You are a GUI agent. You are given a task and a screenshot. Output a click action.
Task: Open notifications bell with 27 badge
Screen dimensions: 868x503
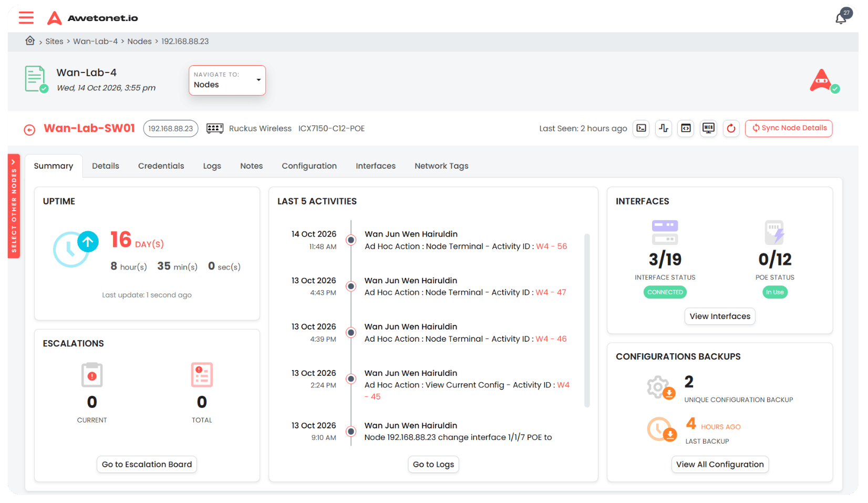click(843, 16)
